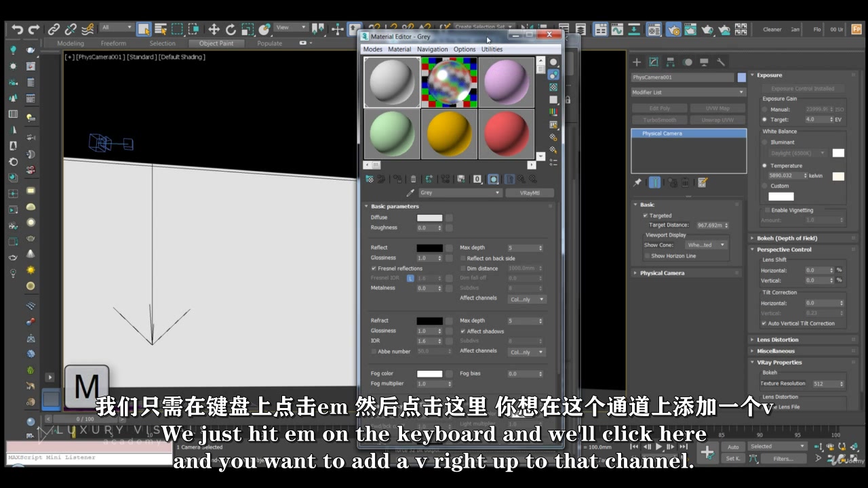Image resolution: width=868 pixels, height=488 pixels.
Task: Disable the Fresnel reflections checkbox
Action: 374,268
